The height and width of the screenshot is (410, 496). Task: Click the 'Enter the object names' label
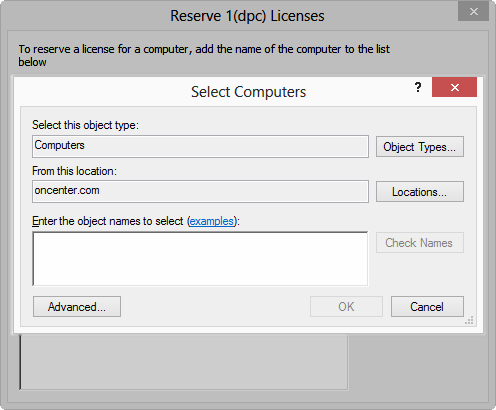[x=136, y=221]
